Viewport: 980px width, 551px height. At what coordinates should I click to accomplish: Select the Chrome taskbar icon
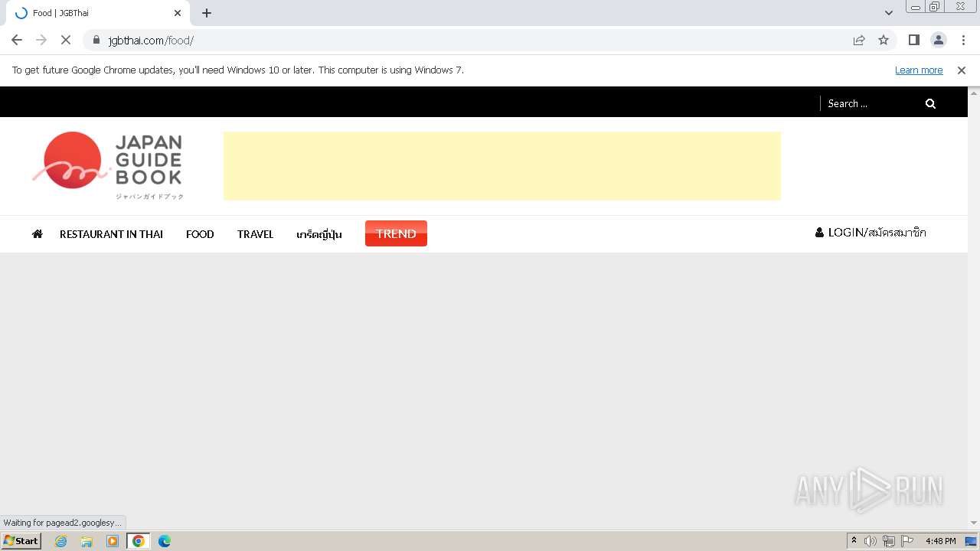[x=139, y=541]
